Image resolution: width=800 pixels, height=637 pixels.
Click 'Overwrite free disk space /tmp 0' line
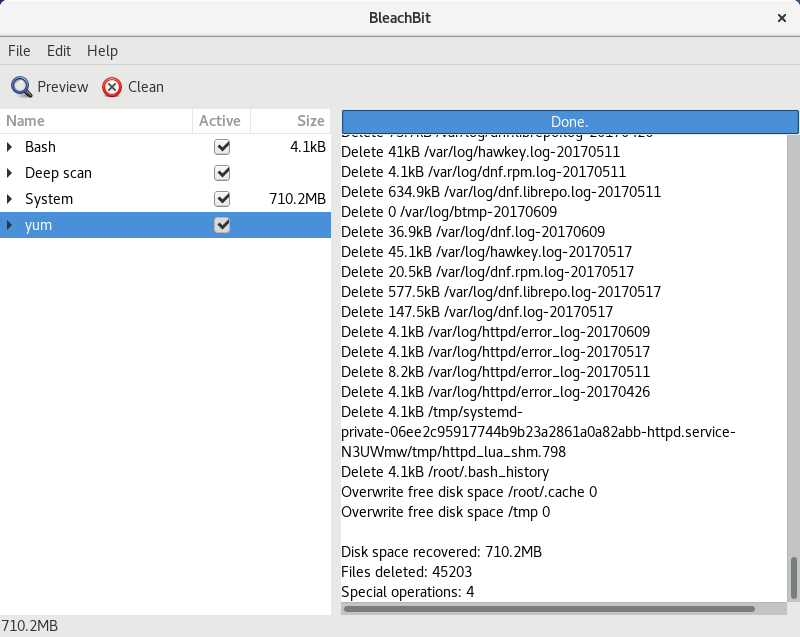445,512
